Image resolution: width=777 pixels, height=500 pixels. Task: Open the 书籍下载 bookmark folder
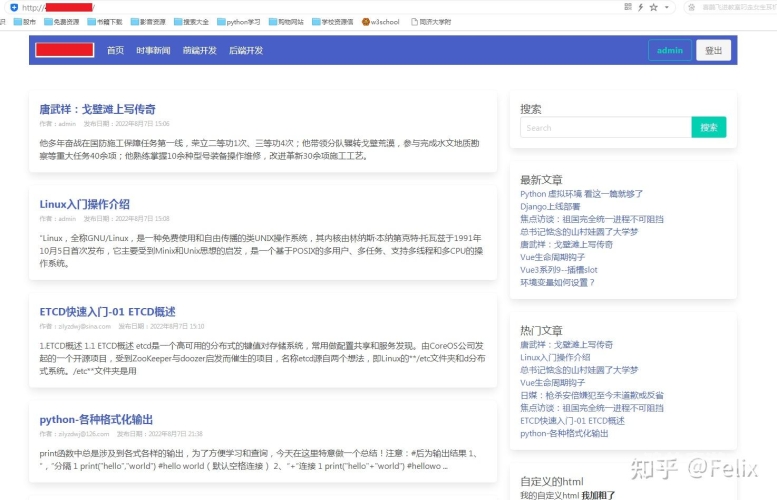click(x=105, y=22)
